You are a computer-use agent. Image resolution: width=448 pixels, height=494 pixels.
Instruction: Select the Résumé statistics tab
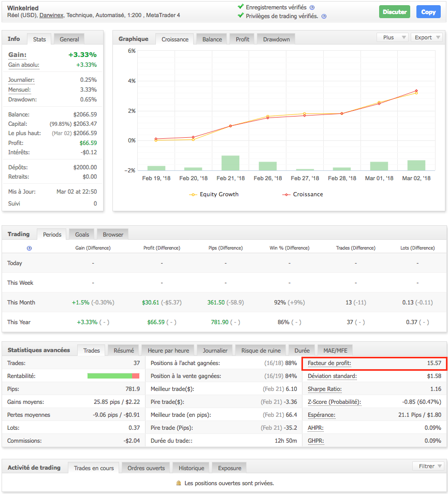(x=123, y=351)
